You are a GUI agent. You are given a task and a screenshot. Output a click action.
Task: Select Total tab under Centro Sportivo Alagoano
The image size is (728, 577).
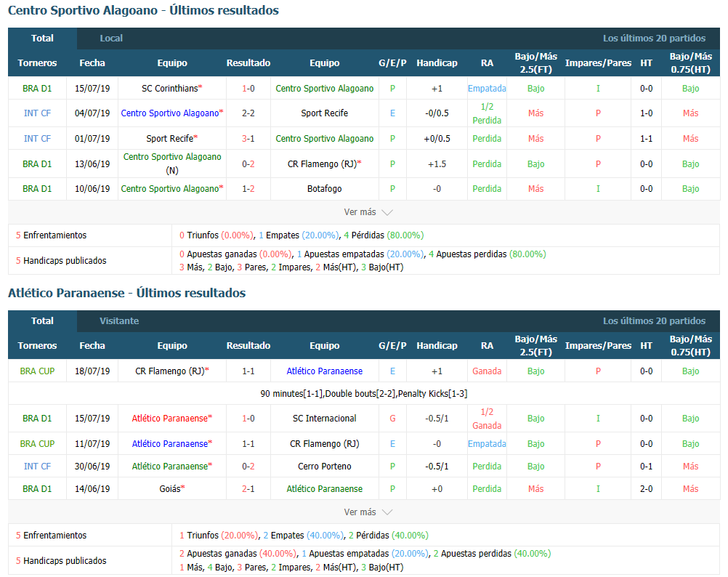pos(42,39)
